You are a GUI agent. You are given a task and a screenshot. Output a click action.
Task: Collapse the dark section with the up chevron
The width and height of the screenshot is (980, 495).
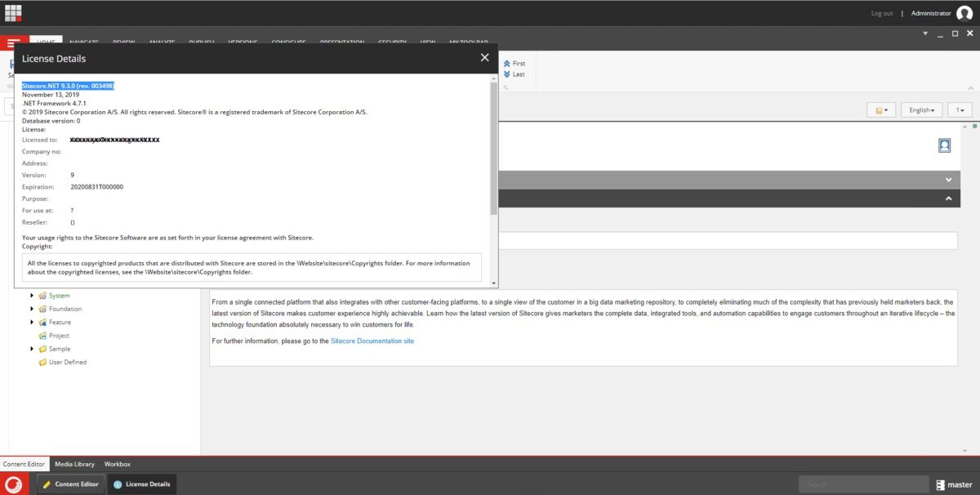coord(948,198)
